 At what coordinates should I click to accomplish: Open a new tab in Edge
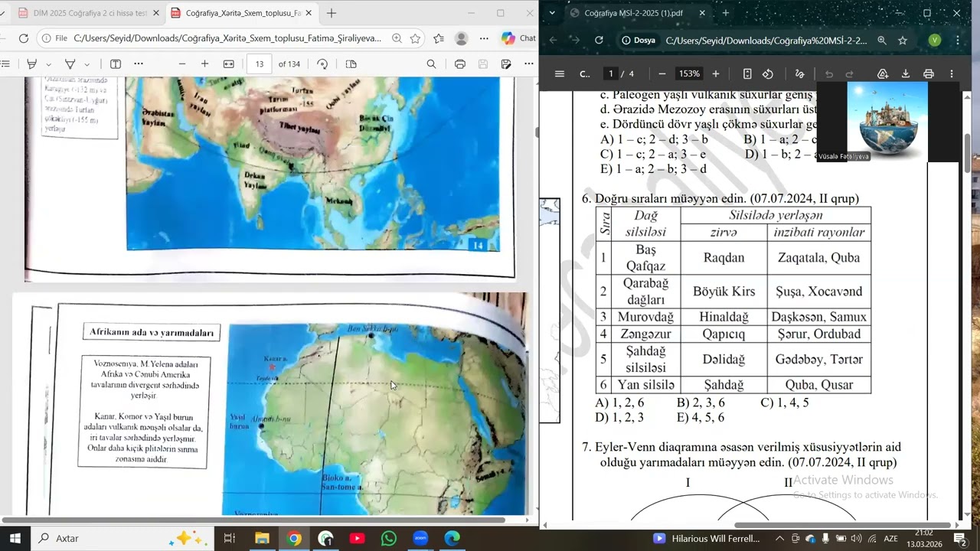click(332, 13)
